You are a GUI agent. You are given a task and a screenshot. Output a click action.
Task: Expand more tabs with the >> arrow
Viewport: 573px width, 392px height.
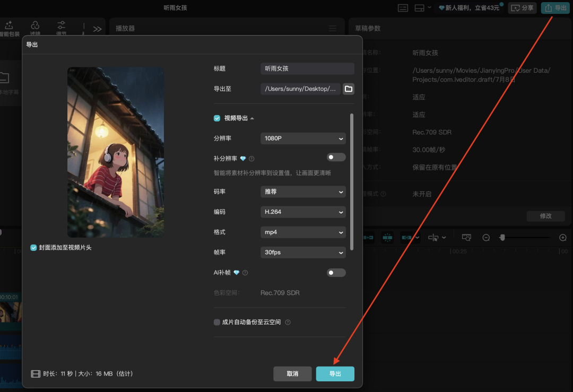click(97, 29)
